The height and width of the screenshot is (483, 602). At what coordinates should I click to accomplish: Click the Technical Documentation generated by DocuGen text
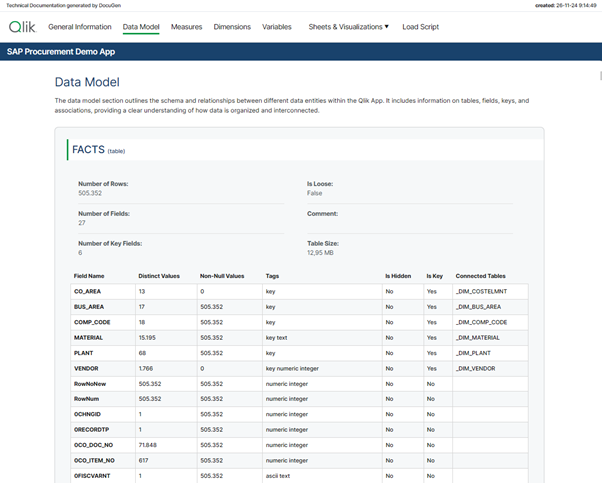[63, 5]
